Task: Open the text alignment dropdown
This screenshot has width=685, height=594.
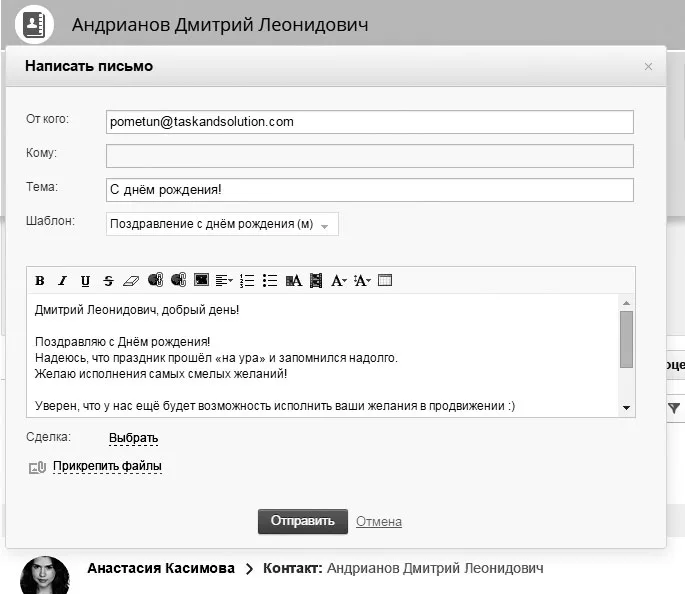Action: pyautogui.click(x=224, y=280)
